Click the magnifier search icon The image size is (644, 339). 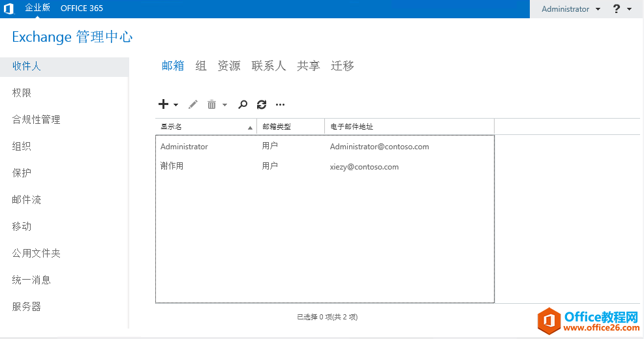coord(243,105)
